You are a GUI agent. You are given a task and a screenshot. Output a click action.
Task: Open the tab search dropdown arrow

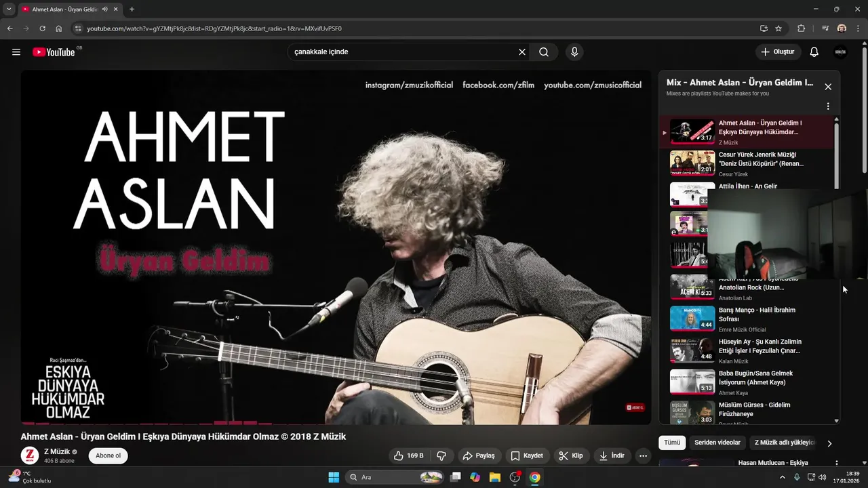(9, 9)
